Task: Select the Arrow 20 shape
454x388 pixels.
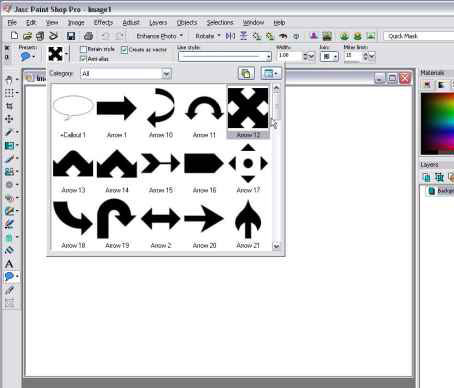Action: pyautogui.click(x=204, y=224)
